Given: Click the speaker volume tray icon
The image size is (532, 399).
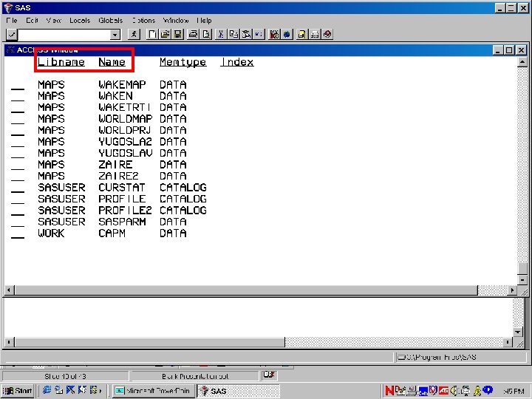Looking at the screenshot, I should point(454,391).
